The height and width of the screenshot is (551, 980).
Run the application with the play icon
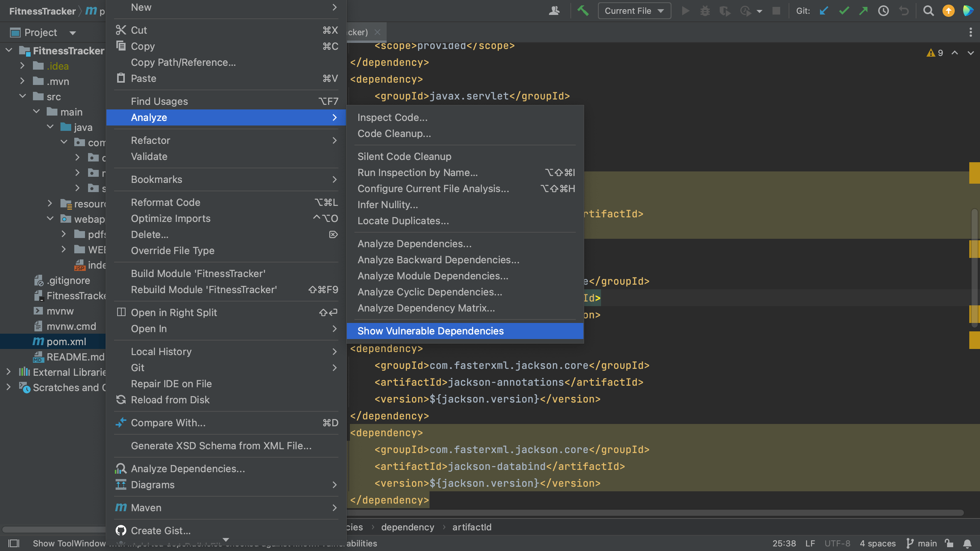click(x=685, y=11)
